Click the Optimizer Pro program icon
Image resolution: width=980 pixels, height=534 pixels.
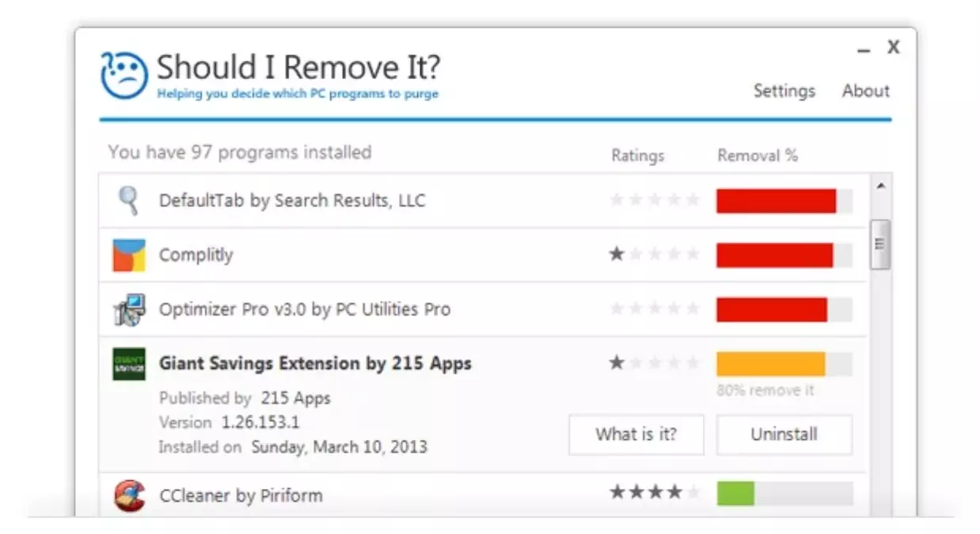click(128, 310)
